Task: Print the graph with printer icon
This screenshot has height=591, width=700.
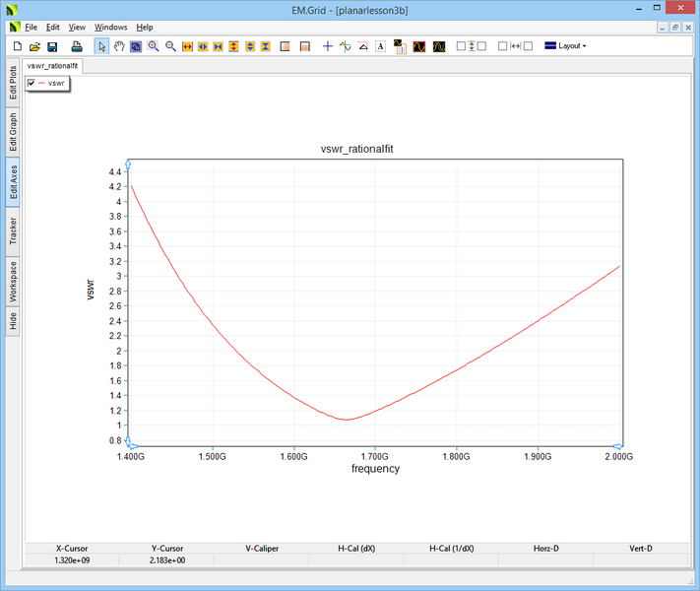Action: [77, 46]
